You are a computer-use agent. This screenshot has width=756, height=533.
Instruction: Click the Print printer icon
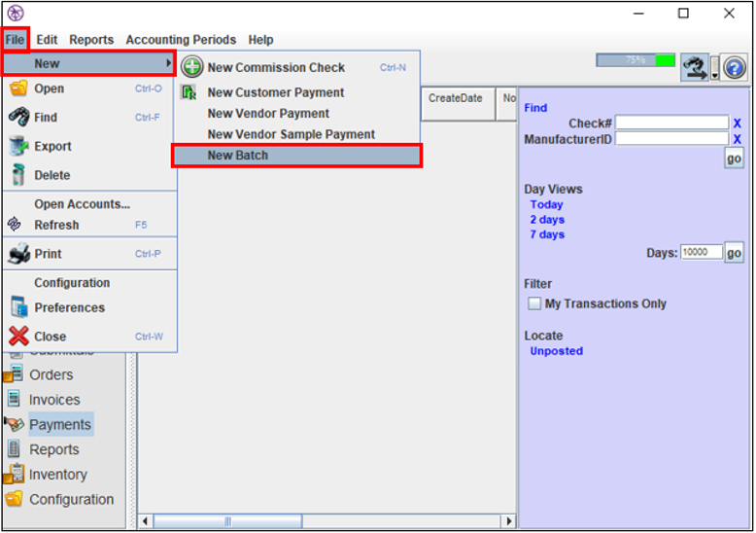(x=18, y=254)
